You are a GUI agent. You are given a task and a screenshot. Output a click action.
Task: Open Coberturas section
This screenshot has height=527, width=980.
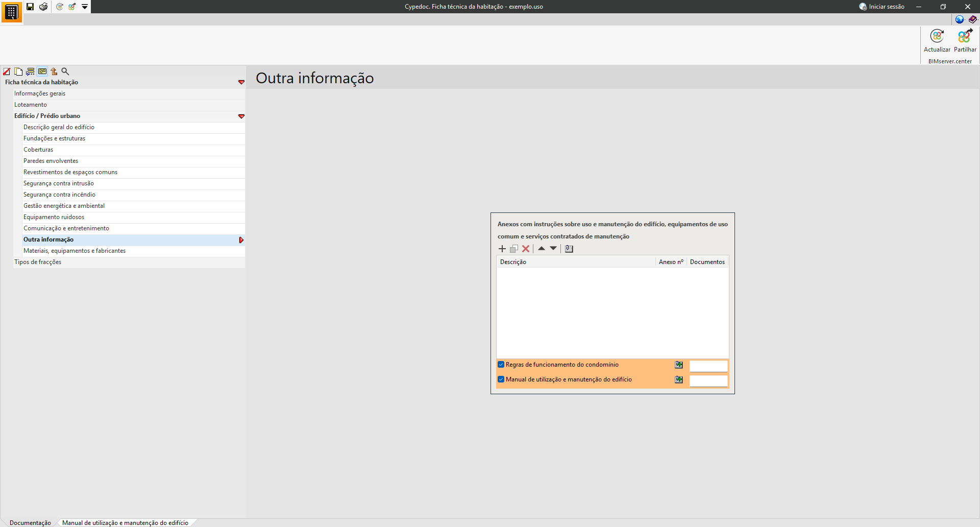[134, 150]
